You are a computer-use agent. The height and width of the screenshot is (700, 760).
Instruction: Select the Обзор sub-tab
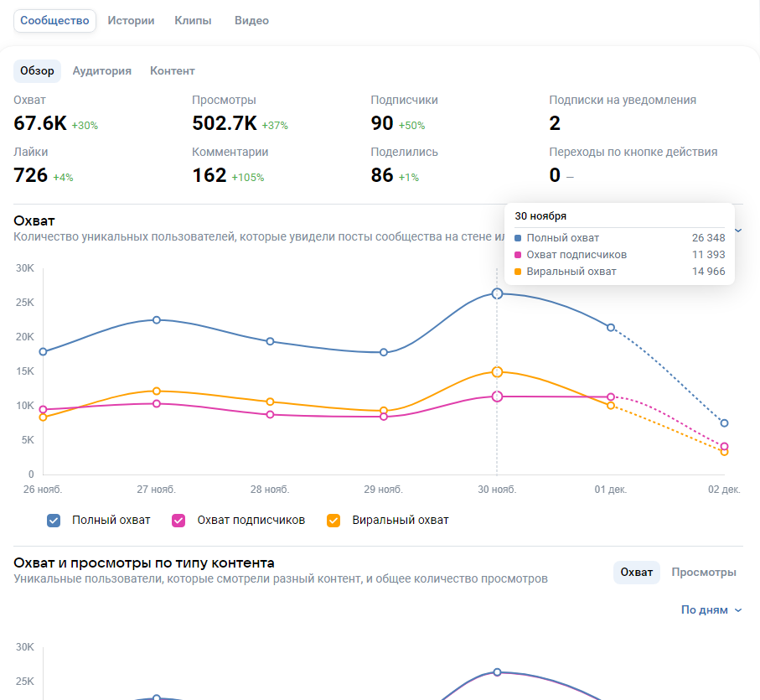point(37,71)
